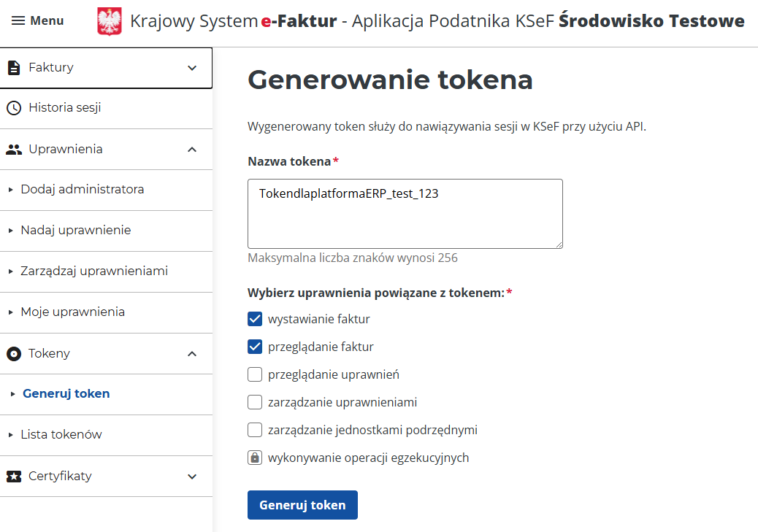Click the Certyfikaty badge icon
Viewport: 758px width, 532px height.
14,476
